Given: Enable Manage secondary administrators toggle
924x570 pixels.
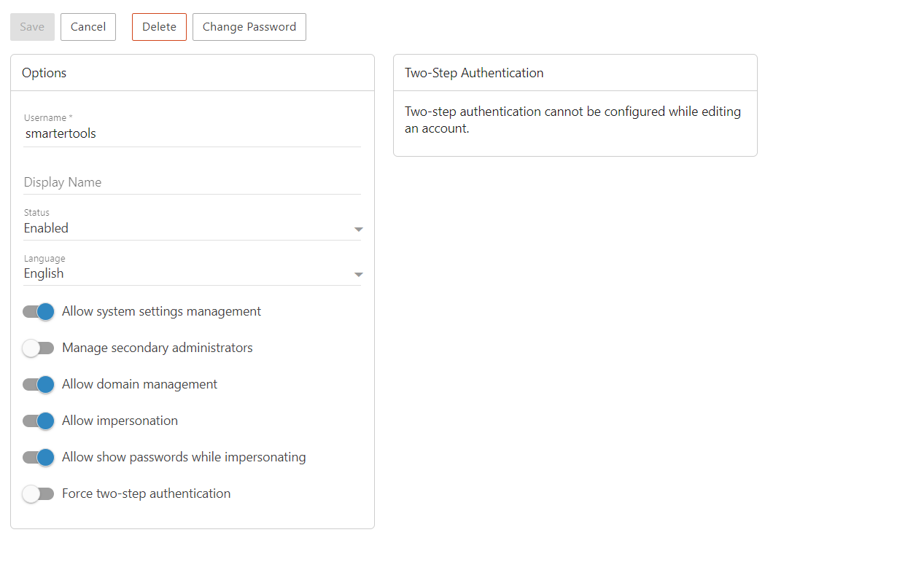Looking at the screenshot, I should tap(39, 348).
